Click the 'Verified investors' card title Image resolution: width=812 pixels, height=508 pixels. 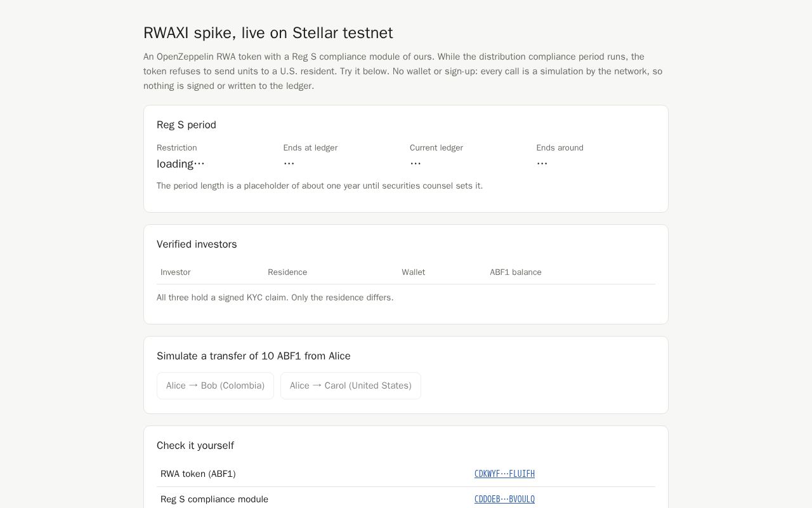197,244
